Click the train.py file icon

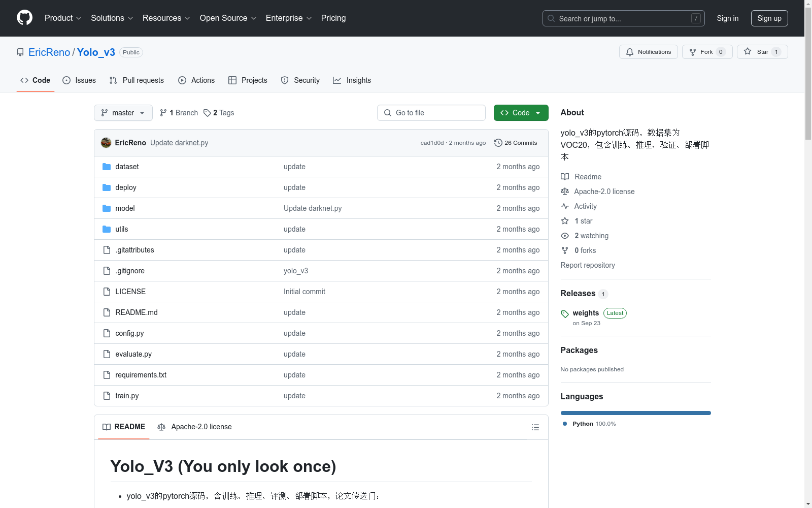(107, 396)
